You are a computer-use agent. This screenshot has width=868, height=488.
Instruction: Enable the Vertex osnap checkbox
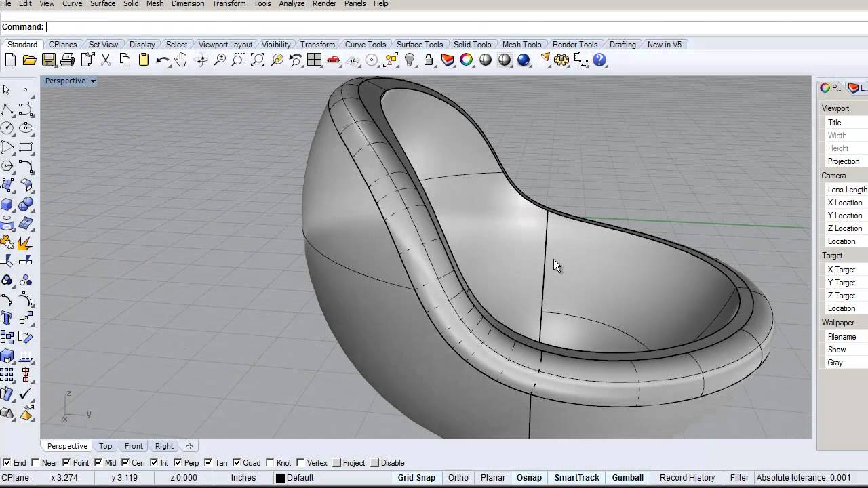point(300,463)
